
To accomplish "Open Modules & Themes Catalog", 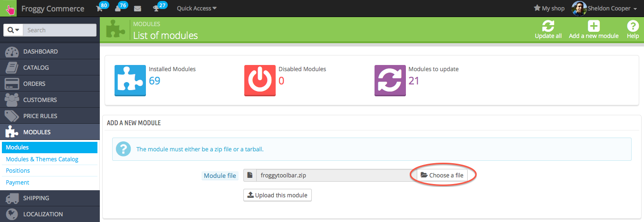I will (42, 159).
